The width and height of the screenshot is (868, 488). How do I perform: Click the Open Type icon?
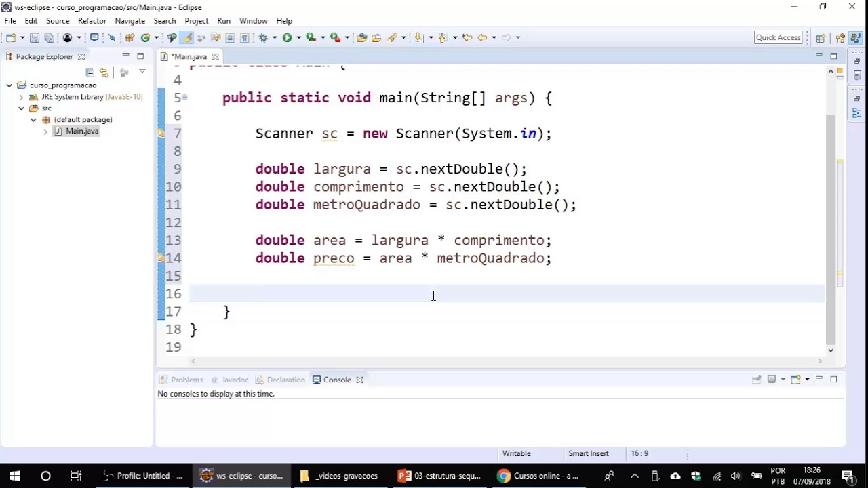click(x=361, y=37)
